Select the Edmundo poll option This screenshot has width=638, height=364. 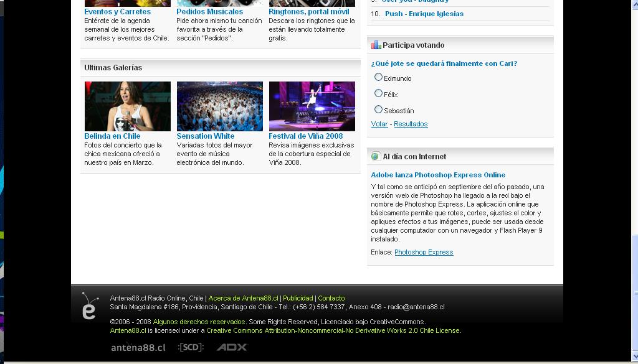(378, 77)
